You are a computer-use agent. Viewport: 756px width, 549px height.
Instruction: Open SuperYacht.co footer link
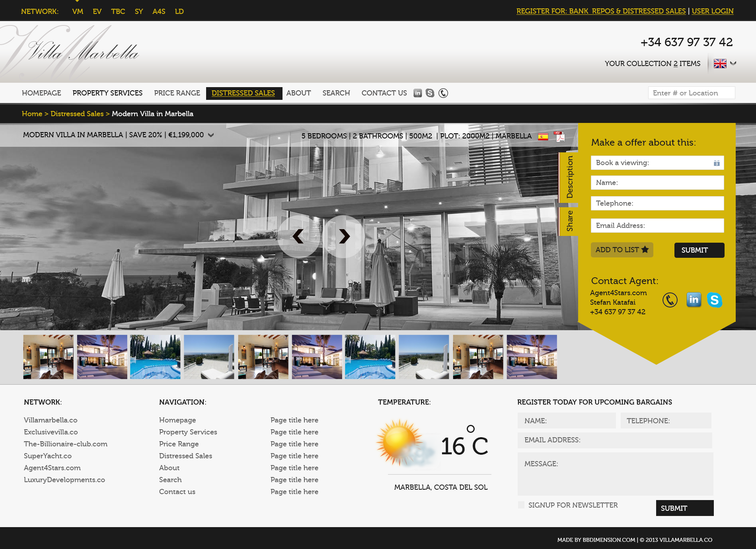(48, 456)
